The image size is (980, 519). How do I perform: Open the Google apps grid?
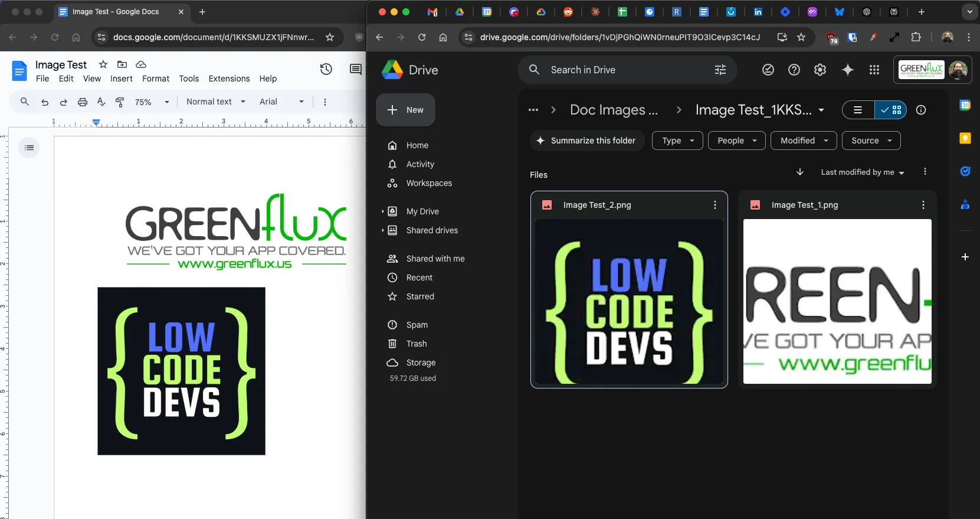point(874,70)
